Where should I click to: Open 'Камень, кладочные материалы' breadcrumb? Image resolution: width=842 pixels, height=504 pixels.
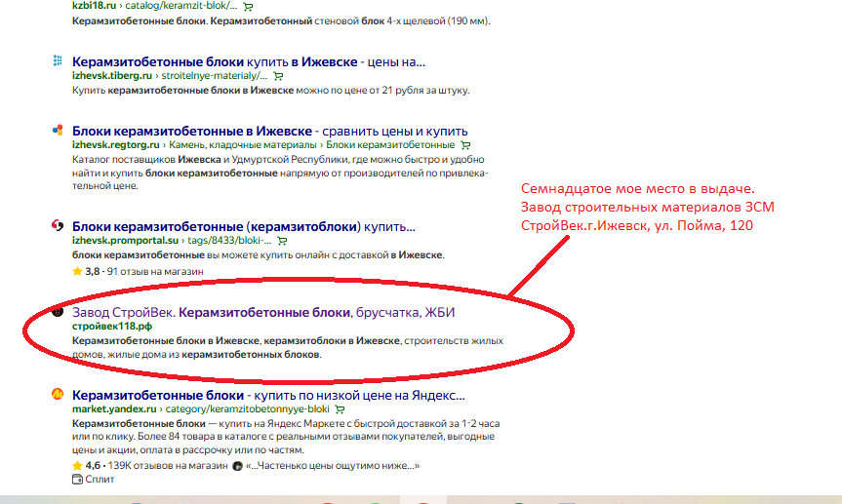click(x=243, y=145)
